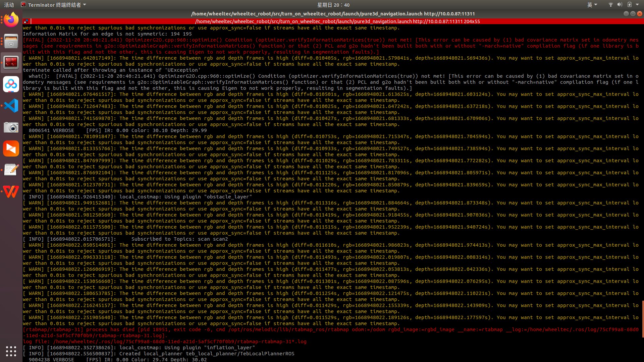Click the red terminal title bar
The height and width of the screenshot is (362, 644).
click(x=335, y=21)
